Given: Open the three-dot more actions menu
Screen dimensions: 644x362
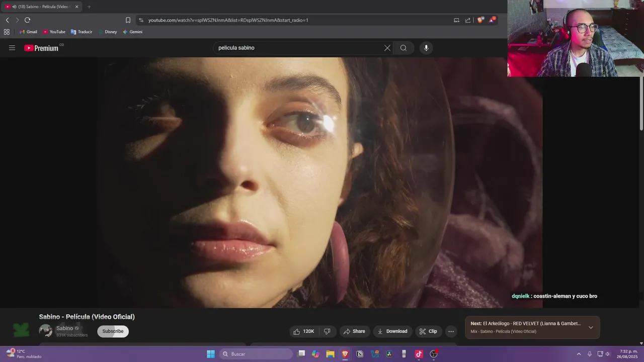Looking at the screenshot, I should click(x=451, y=331).
